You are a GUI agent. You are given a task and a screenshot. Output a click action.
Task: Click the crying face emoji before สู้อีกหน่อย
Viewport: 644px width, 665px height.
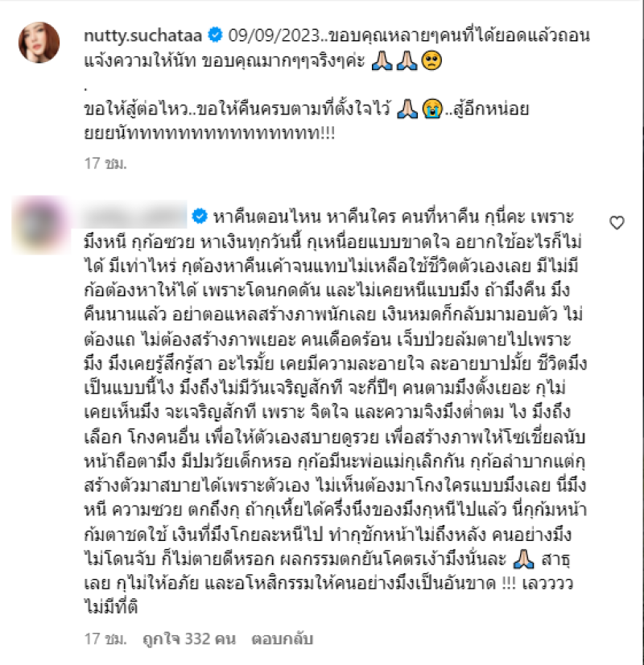click(x=432, y=109)
